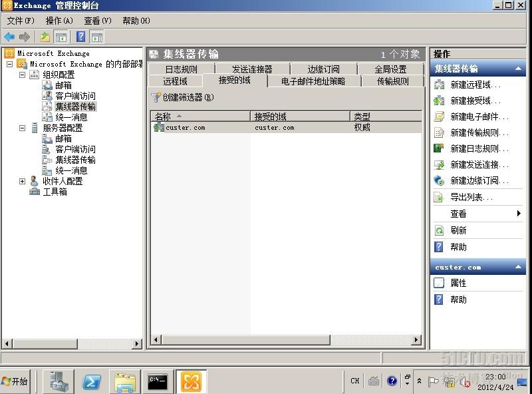Switch to the 传输规则 tab

[392, 81]
